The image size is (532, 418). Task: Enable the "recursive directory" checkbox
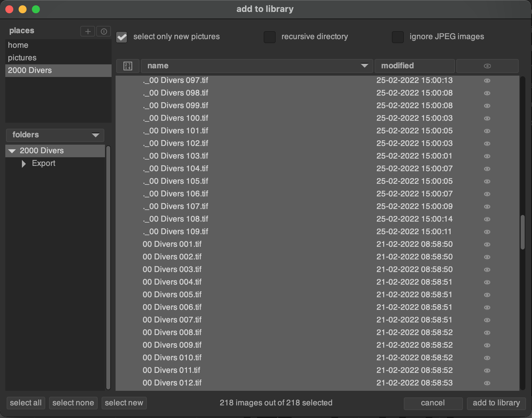coord(269,37)
